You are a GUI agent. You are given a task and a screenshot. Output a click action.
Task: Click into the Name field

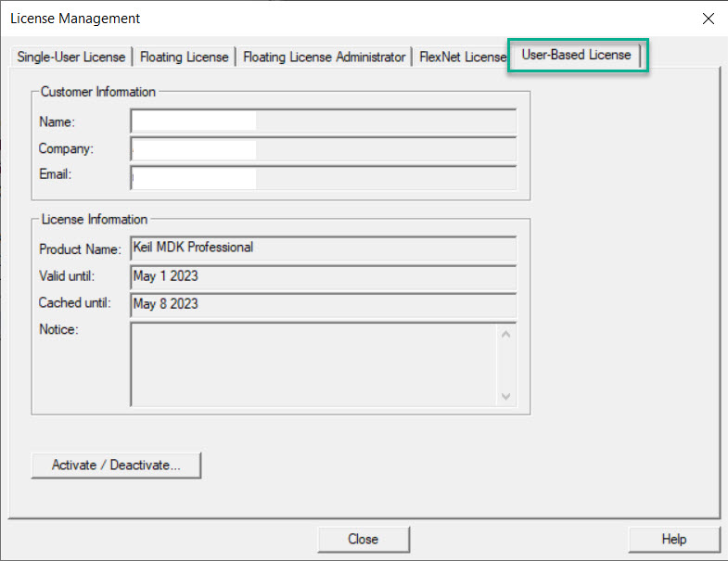(323, 121)
